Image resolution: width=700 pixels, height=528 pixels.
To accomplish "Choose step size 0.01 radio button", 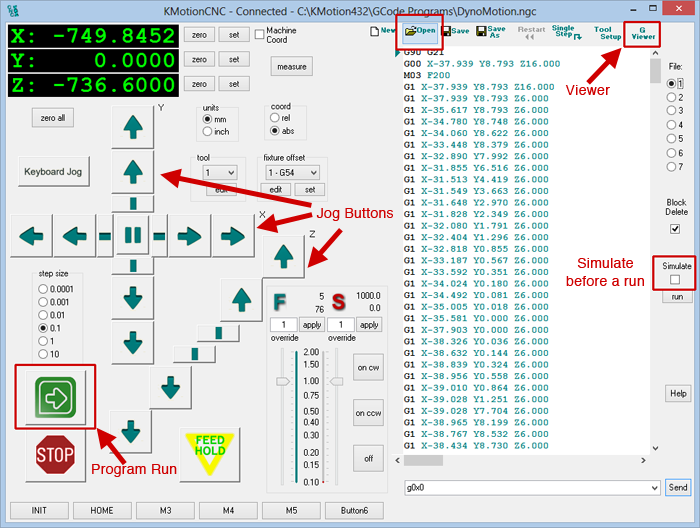I will [x=43, y=314].
